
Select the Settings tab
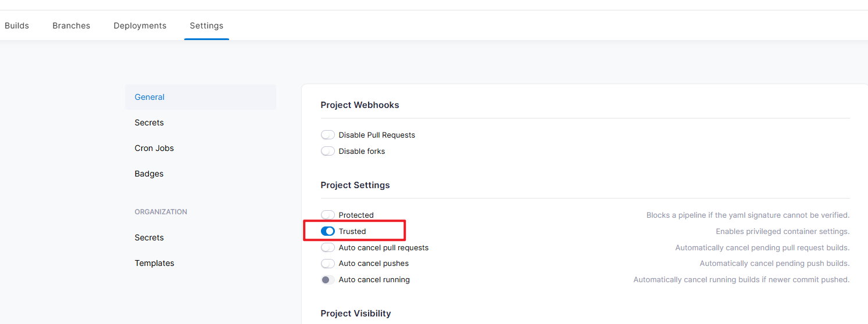(x=206, y=26)
